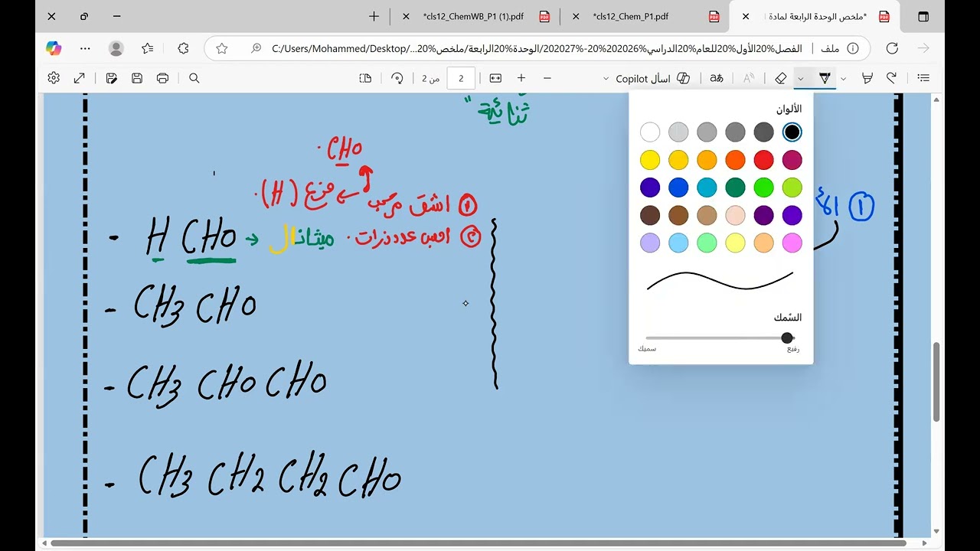Close the ملخص الوحدة الرابعة tab
The image size is (980, 551).
click(x=746, y=16)
